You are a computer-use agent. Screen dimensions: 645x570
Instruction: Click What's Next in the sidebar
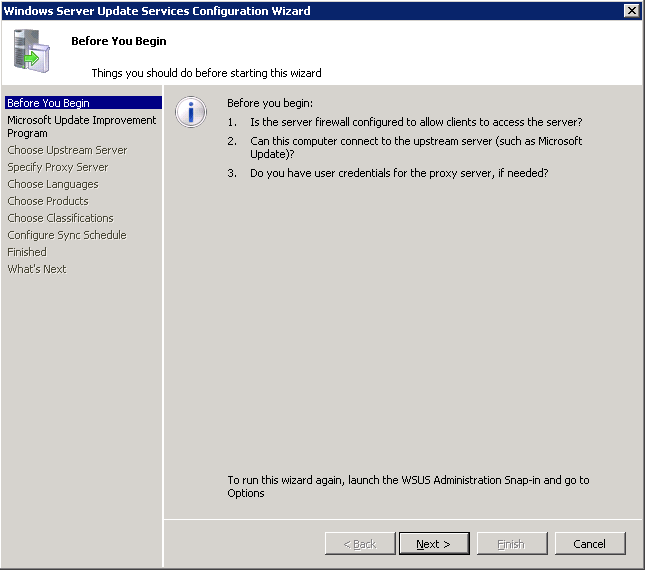(x=37, y=269)
